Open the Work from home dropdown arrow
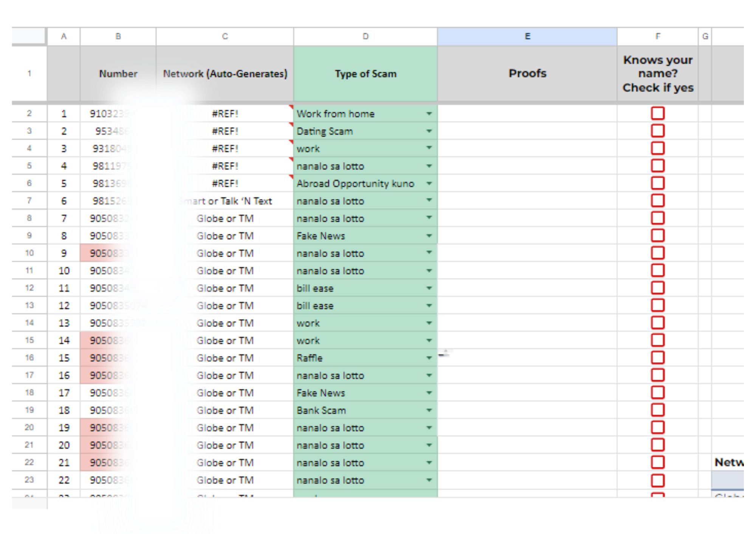 (x=429, y=114)
